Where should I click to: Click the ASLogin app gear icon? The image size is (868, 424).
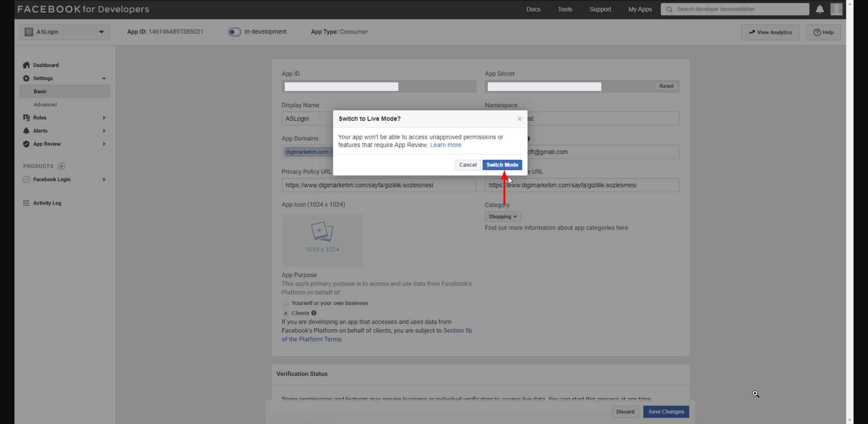click(29, 32)
